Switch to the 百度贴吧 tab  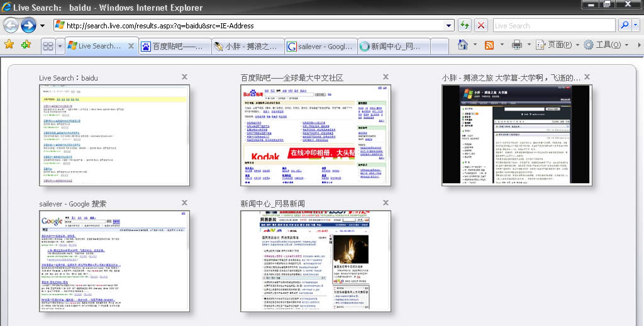pos(175,46)
